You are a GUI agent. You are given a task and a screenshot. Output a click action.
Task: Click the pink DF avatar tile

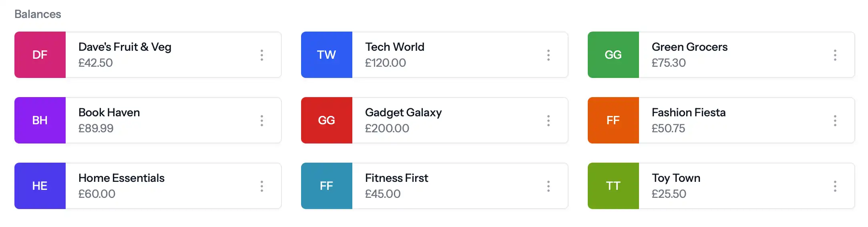tap(40, 55)
